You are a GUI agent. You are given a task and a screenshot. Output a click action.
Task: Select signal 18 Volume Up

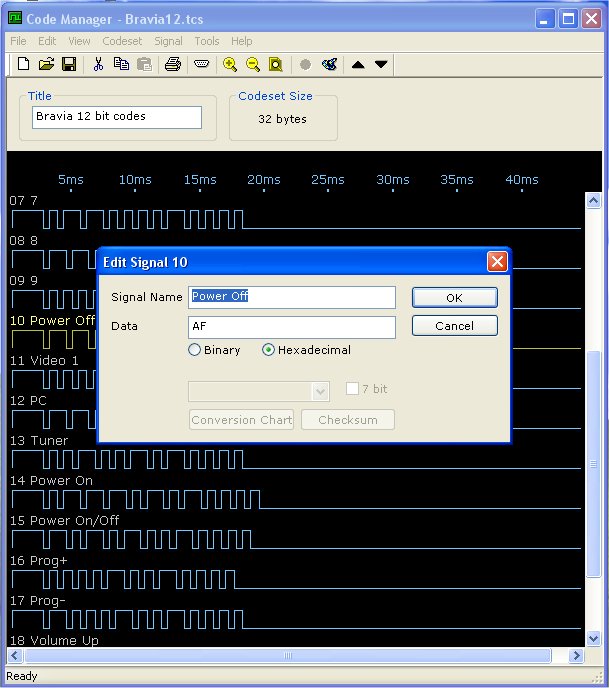pyautogui.click(x=54, y=641)
